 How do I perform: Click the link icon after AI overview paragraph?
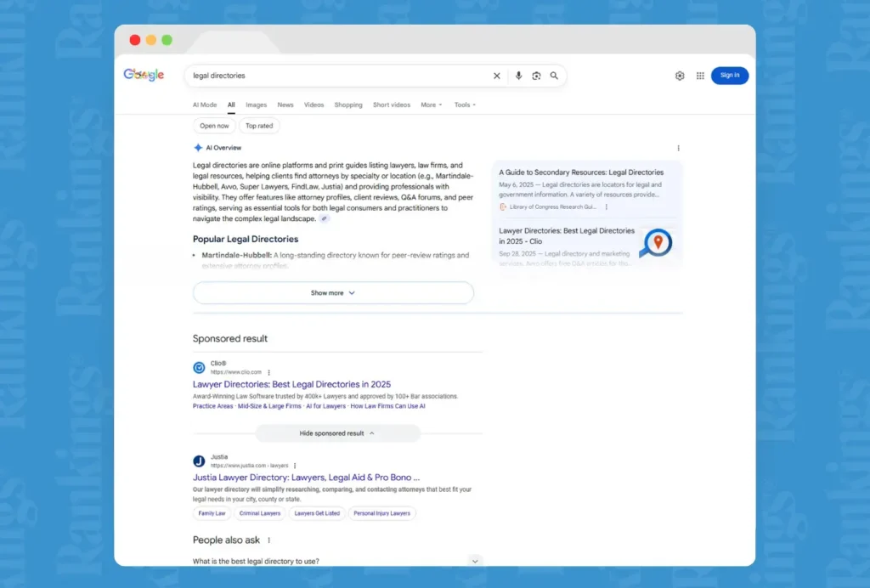[x=324, y=218]
